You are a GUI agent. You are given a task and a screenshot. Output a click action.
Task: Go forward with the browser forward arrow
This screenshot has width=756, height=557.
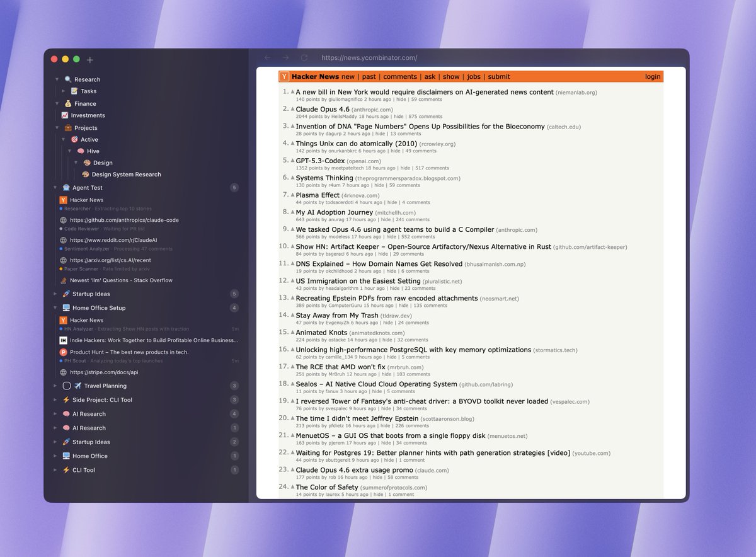tap(285, 57)
